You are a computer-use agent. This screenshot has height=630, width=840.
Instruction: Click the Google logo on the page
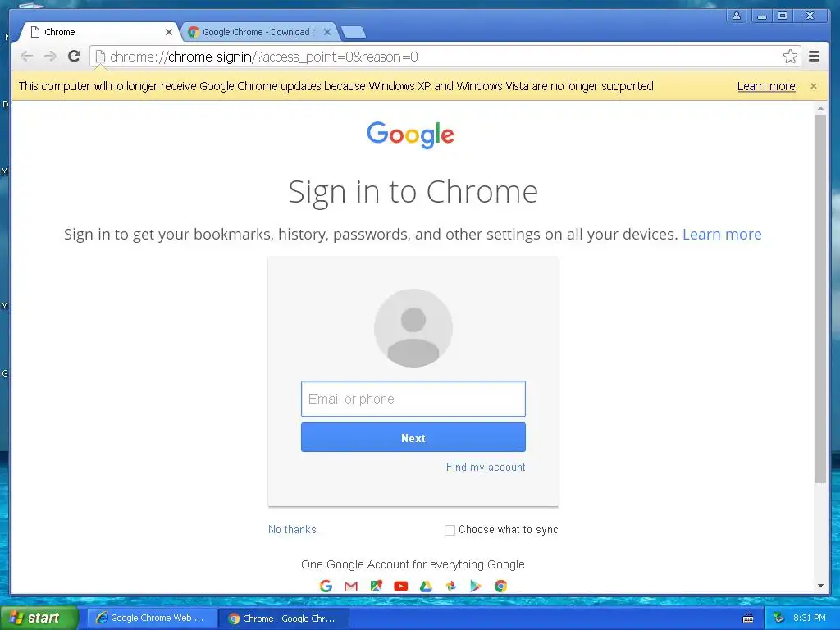(410, 134)
